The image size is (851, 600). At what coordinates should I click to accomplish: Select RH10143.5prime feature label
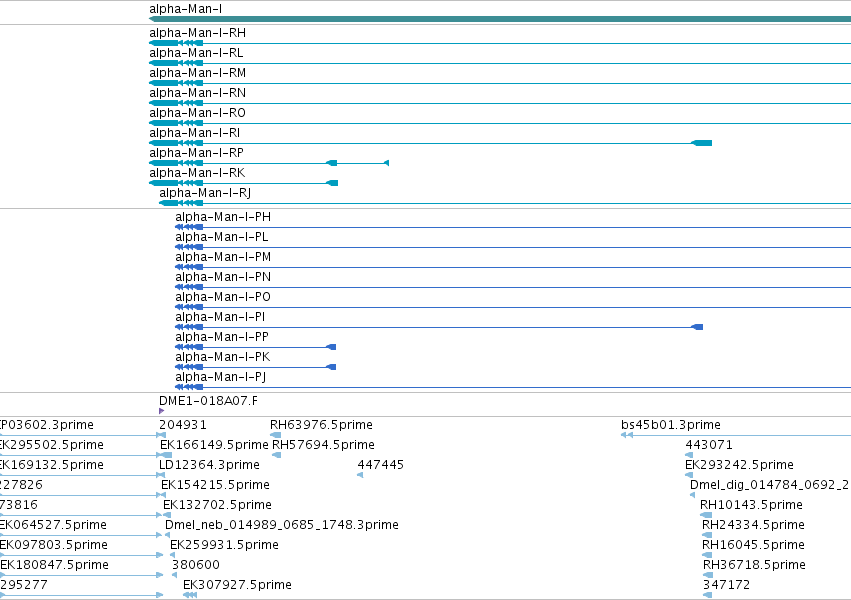[x=751, y=505]
